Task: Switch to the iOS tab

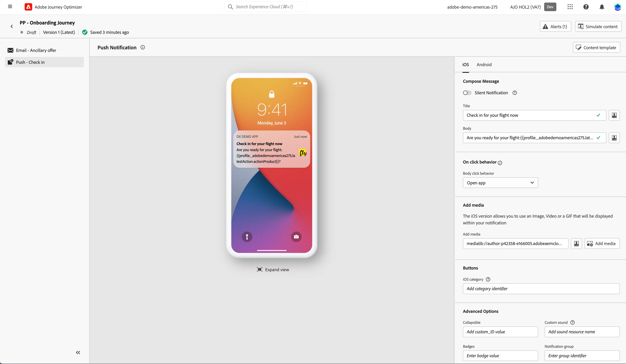Action: (466, 65)
